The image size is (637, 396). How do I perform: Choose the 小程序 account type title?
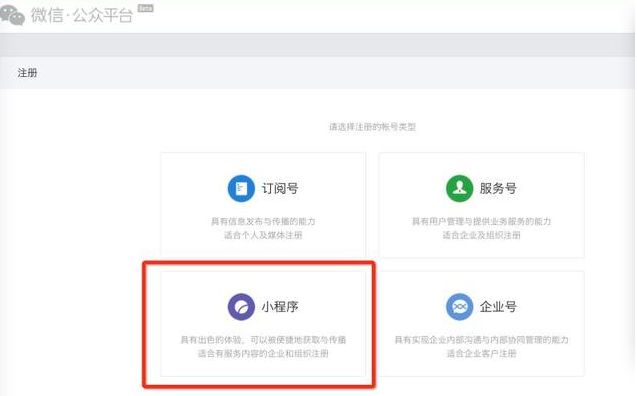pyautogui.click(x=280, y=307)
